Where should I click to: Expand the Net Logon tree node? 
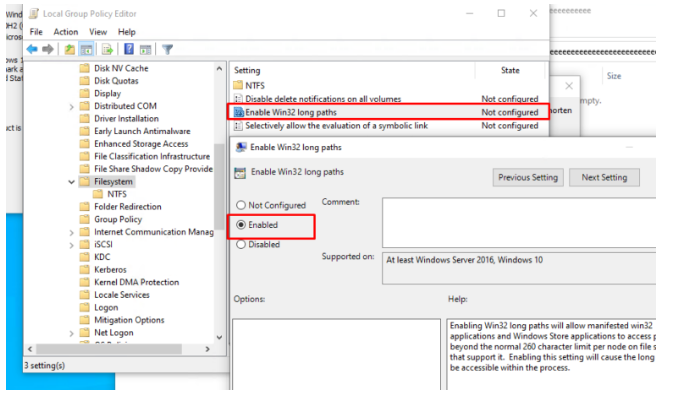tap(71, 333)
